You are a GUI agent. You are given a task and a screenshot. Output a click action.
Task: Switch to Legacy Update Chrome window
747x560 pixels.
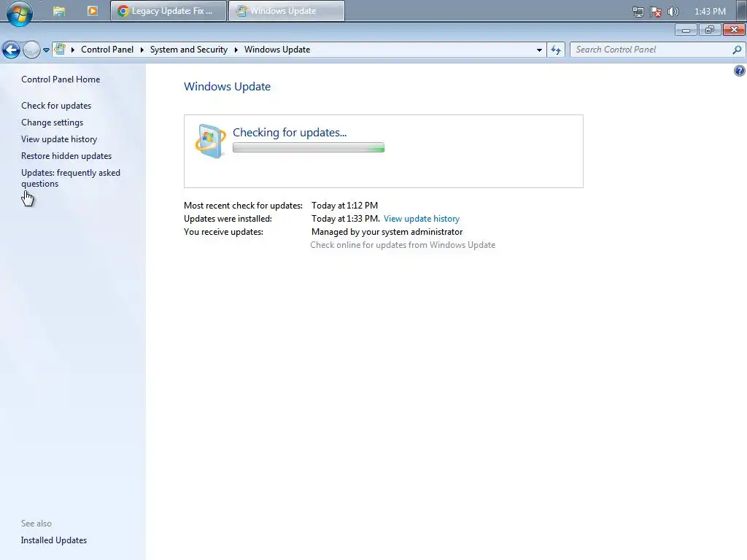[x=169, y=10]
